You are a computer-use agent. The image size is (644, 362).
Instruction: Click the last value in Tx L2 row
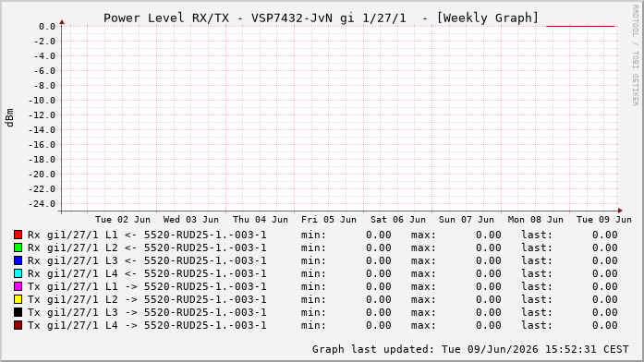coord(604,299)
